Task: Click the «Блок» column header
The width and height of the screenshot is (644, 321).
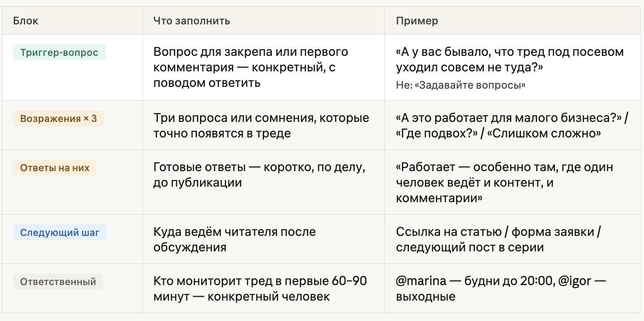Action: [x=26, y=21]
